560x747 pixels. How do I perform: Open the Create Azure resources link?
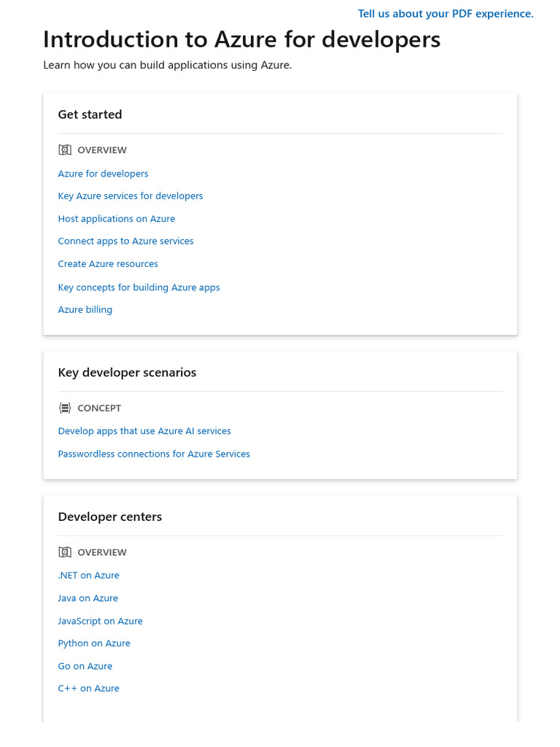point(108,264)
